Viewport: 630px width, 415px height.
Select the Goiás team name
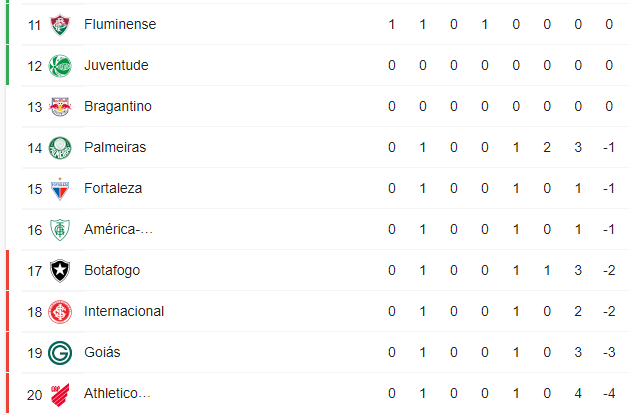click(x=102, y=352)
